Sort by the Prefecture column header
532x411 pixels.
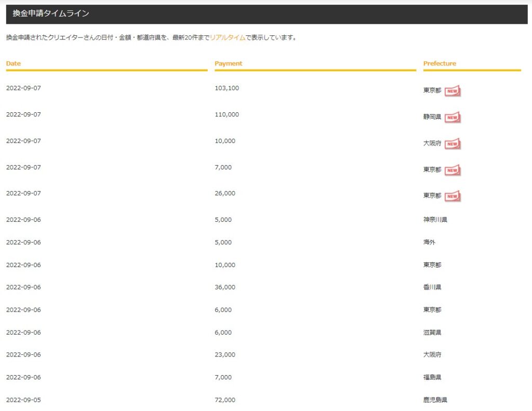click(441, 63)
